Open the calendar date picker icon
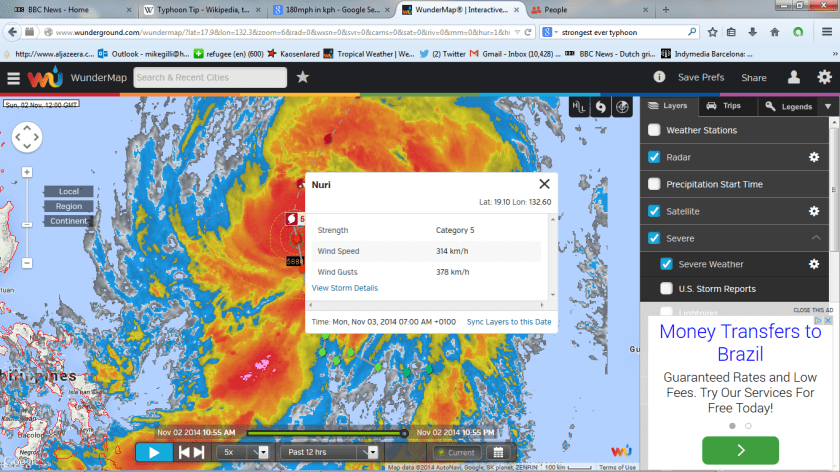Viewport: 840px width, 472px height. 497,452
